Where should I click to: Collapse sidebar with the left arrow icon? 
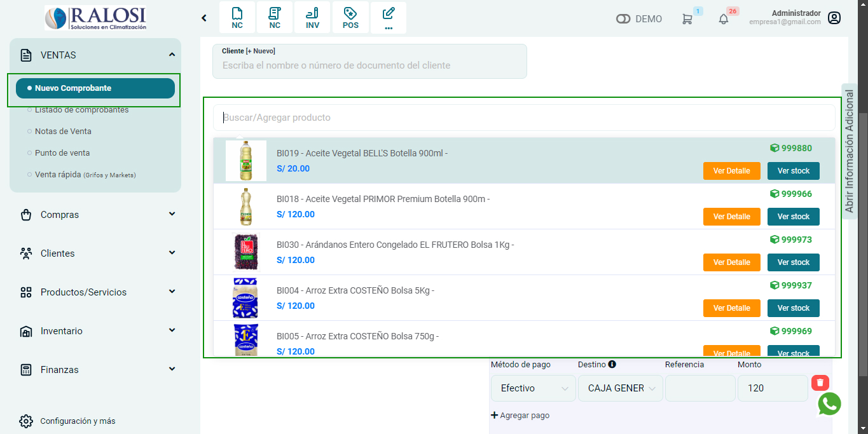pyautogui.click(x=204, y=18)
